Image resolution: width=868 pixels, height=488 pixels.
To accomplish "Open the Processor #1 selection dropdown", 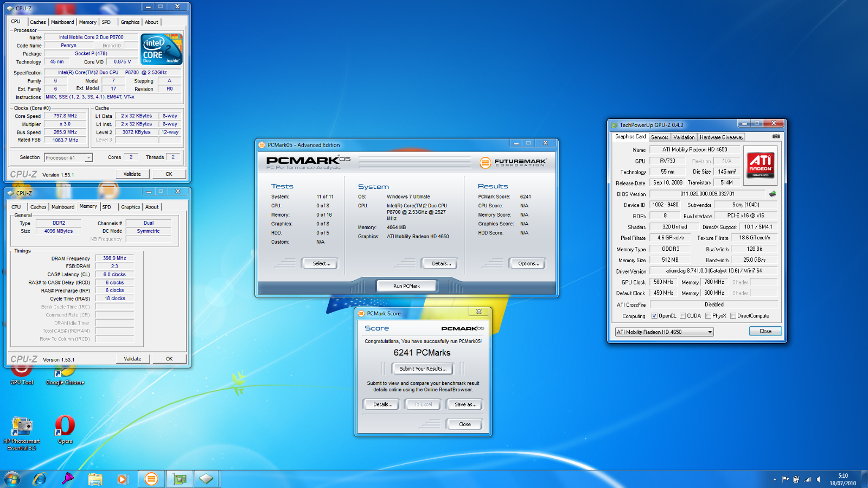I will click(68, 157).
